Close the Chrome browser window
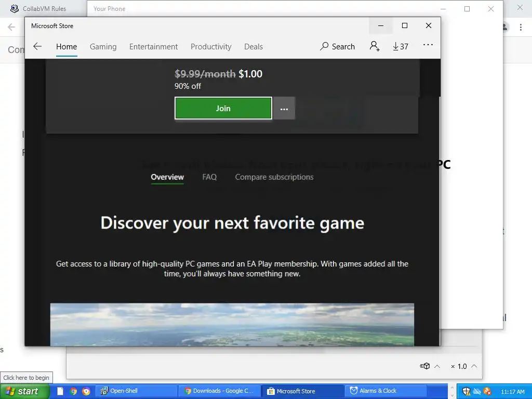The image size is (532, 399). (520, 7)
